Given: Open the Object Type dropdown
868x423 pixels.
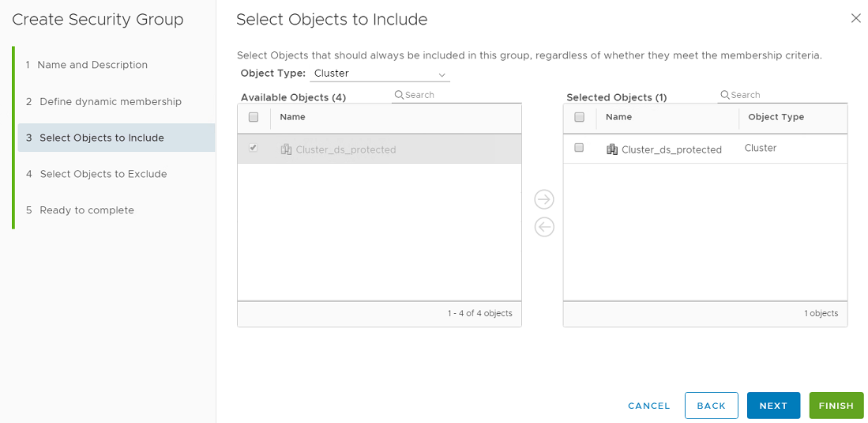Looking at the screenshot, I should 380,74.
